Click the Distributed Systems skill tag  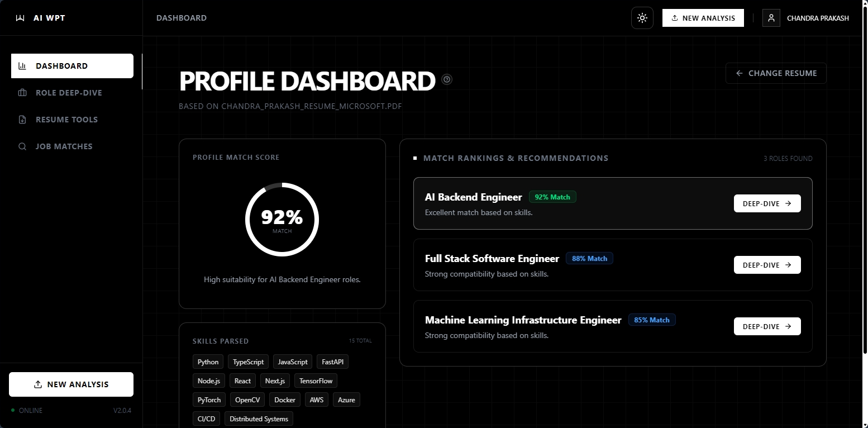pyautogui.click(x=259, y=419)
